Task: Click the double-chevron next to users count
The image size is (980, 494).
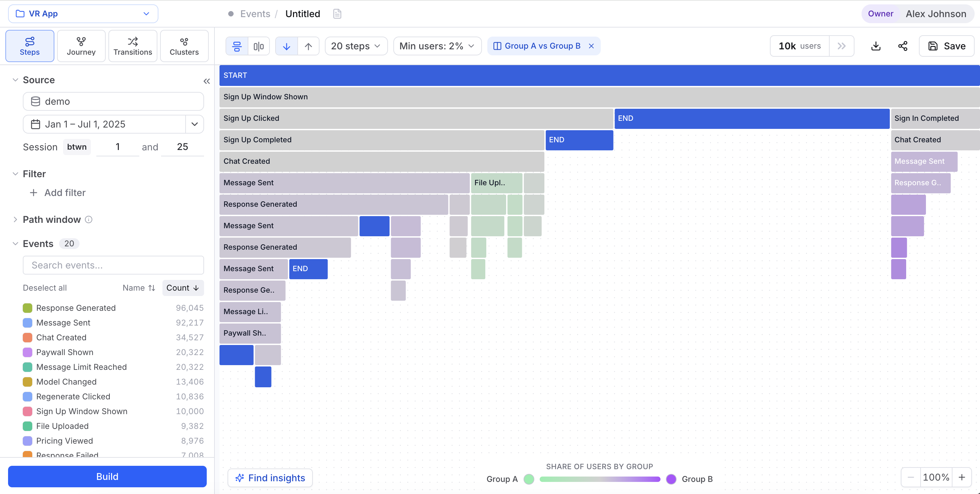Action: tap(841, 46)
